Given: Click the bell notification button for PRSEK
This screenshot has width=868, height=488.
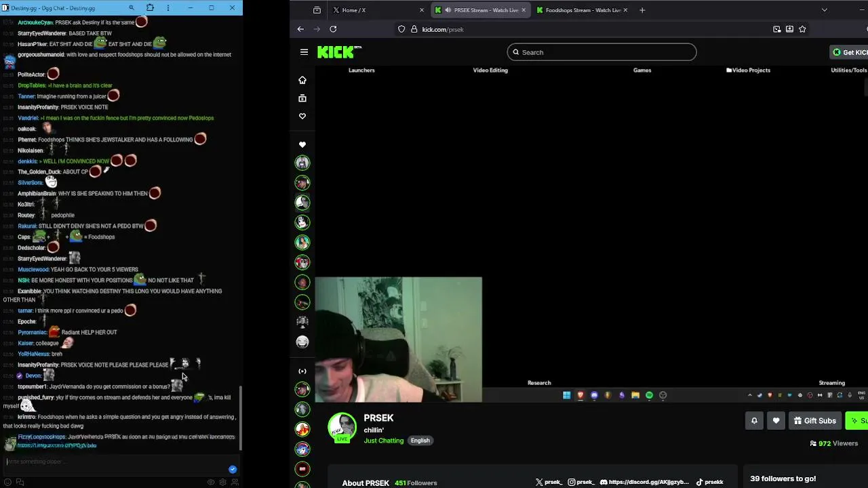Looking at the screenshot, I should coord(754,421).
